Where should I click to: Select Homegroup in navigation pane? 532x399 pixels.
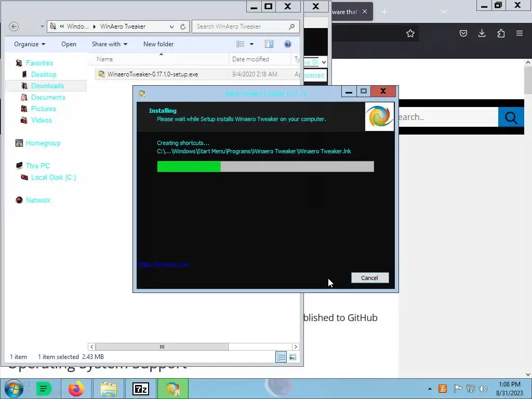tap(43, 143)
